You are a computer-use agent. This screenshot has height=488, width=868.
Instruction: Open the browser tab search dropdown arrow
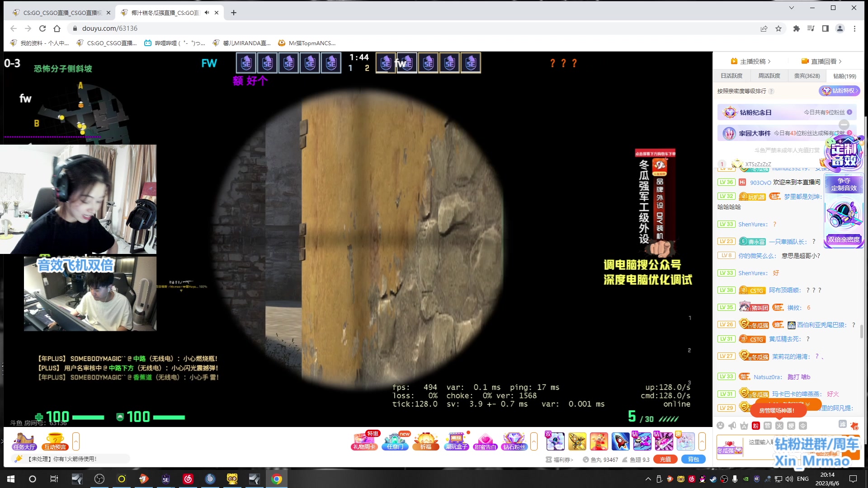pyautogui.click(x=792, y=8)
